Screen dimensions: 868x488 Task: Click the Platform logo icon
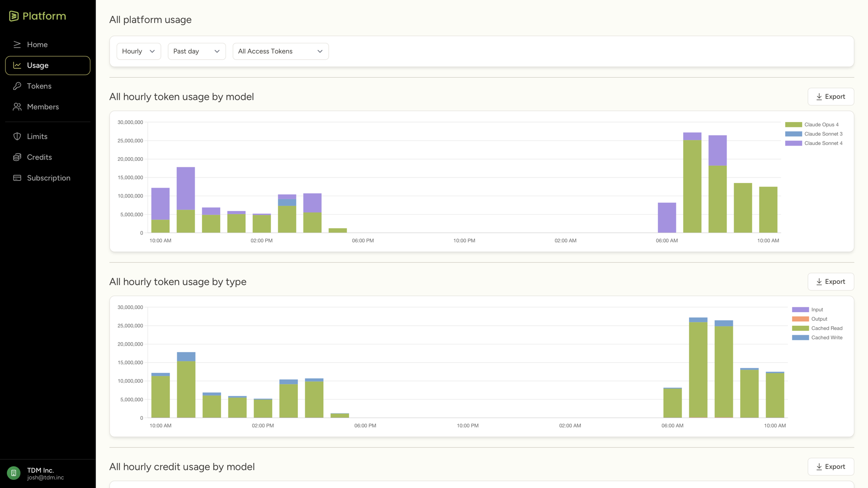coord(14,16)
